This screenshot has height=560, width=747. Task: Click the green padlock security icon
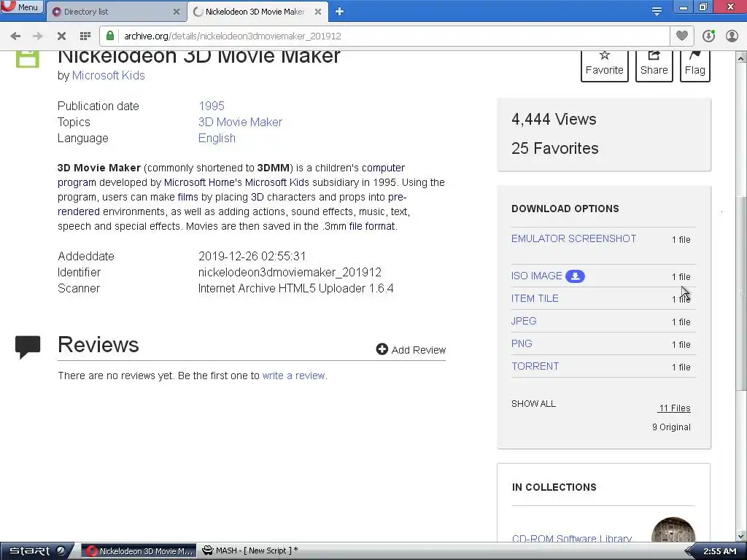point(110,36)
